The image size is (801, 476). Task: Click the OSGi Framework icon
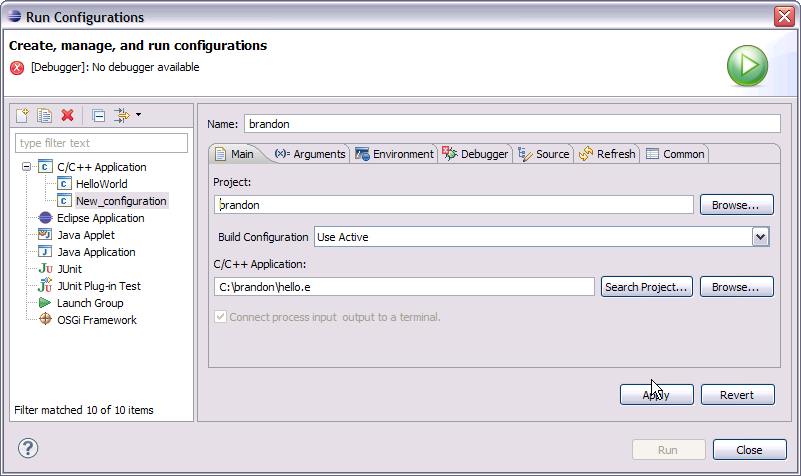click(45, 319)
